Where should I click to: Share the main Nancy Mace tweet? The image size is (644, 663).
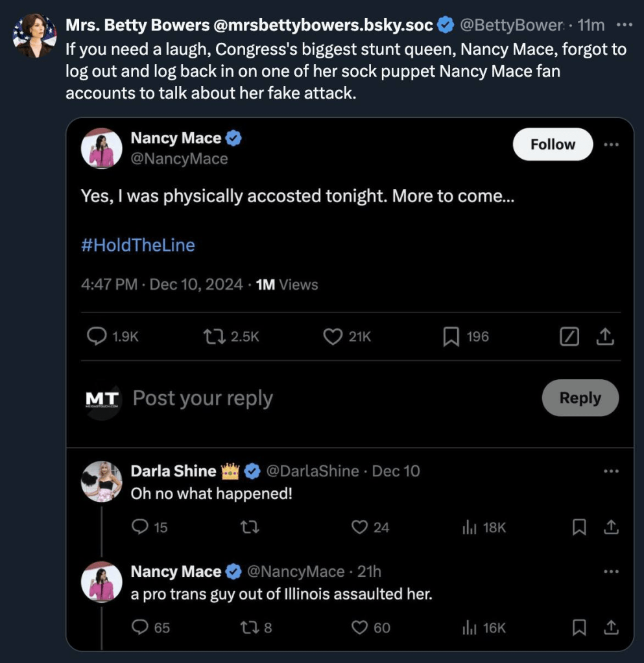pos(604,336)
